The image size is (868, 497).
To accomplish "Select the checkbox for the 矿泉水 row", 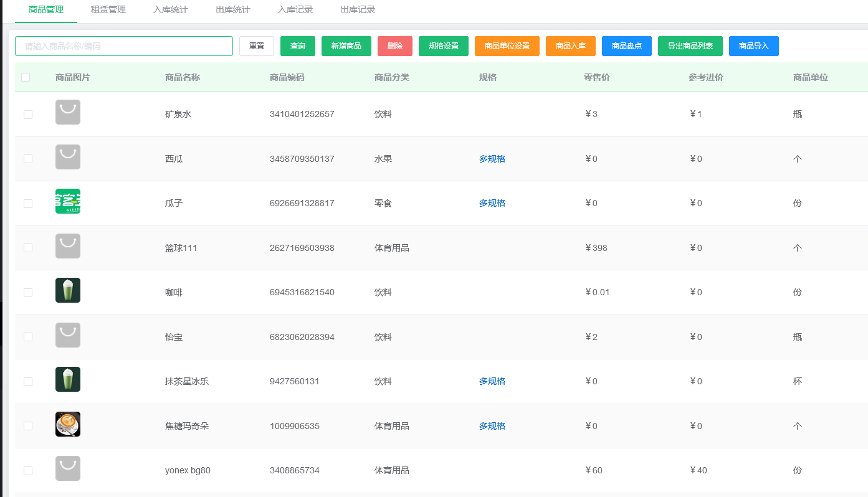I will [27, 114].
